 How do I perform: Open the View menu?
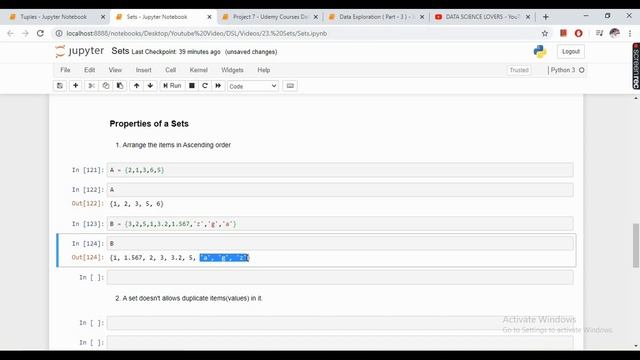pos(115,70)
